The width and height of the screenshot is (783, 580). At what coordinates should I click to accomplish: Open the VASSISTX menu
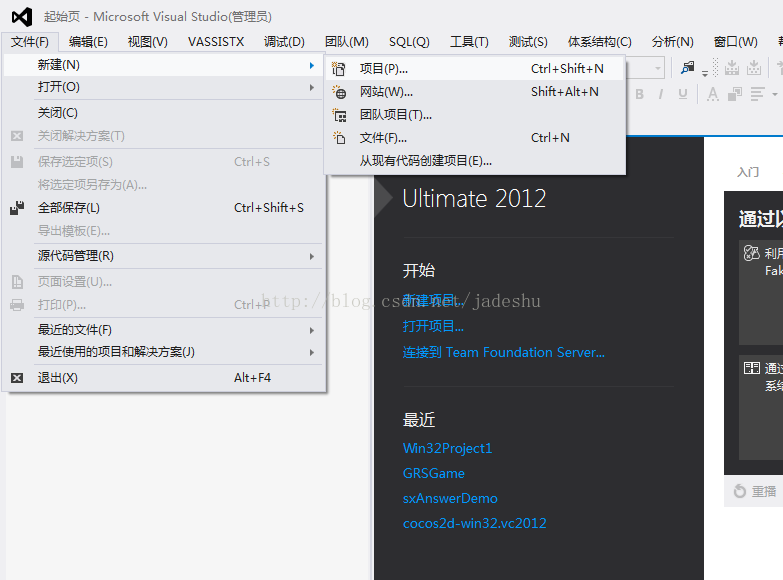point(216,41)
